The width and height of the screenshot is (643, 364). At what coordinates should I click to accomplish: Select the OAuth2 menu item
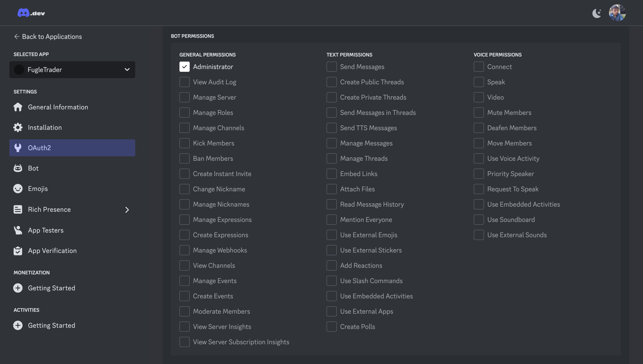click(x=72, y=148)
